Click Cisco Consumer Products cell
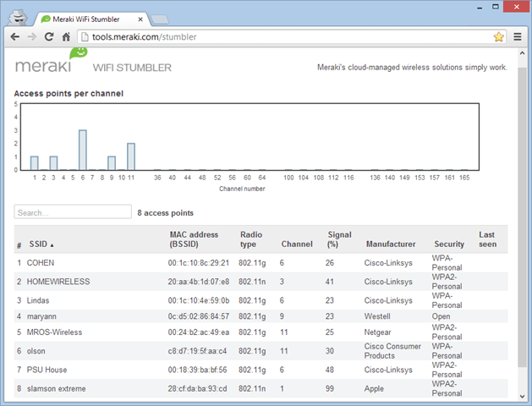 pos(392,351)
